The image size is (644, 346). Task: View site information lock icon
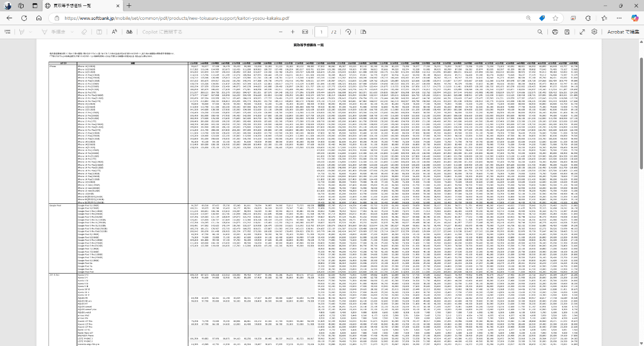point(57,18)
